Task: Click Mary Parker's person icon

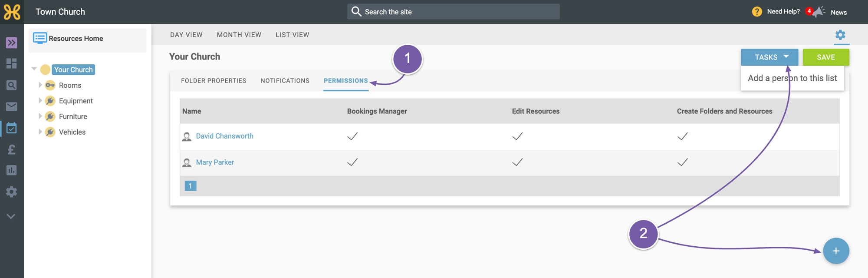Action: coord(187,163)
